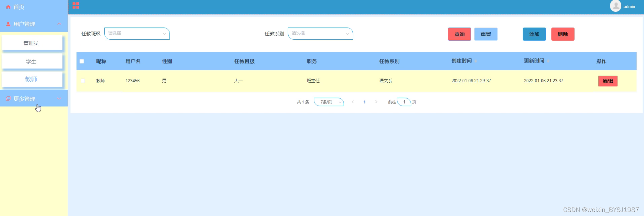
Task: Click the 查询 button
Action: coord(459,34)
